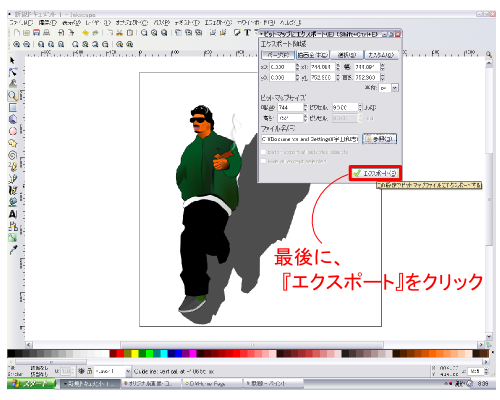The height and width of the screenshot is (400, 500).
Task: Select the Selector arrow tool
Action: tap(13, 60)
